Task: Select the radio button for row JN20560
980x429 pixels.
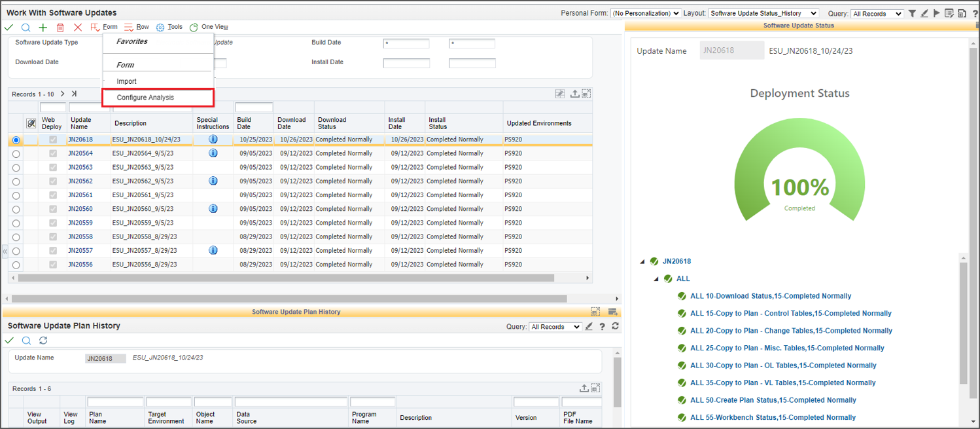Action: tap(16, 210)
